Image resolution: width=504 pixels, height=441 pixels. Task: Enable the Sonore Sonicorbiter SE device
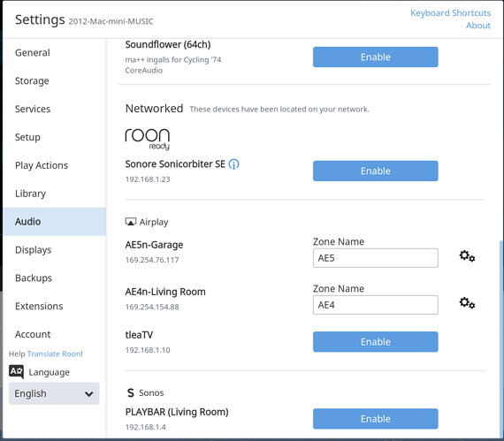point(376,171)
